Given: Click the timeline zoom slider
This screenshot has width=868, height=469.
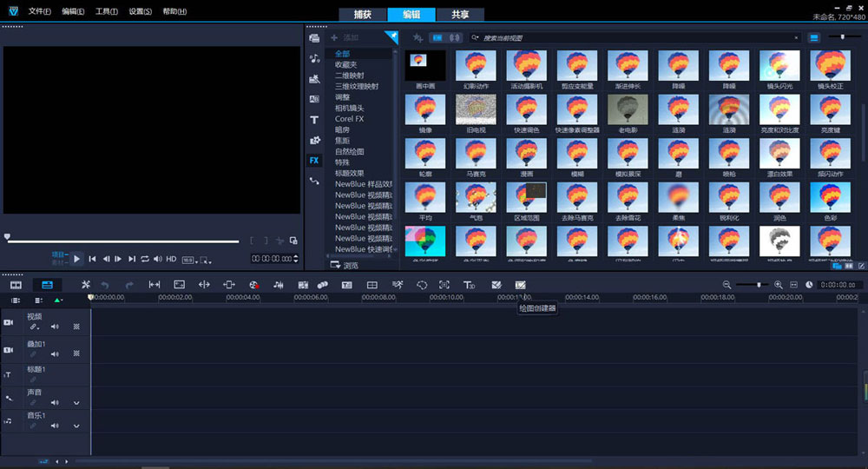Looking at the screenshot, I should pyautogui.click(x=752, y=285).
